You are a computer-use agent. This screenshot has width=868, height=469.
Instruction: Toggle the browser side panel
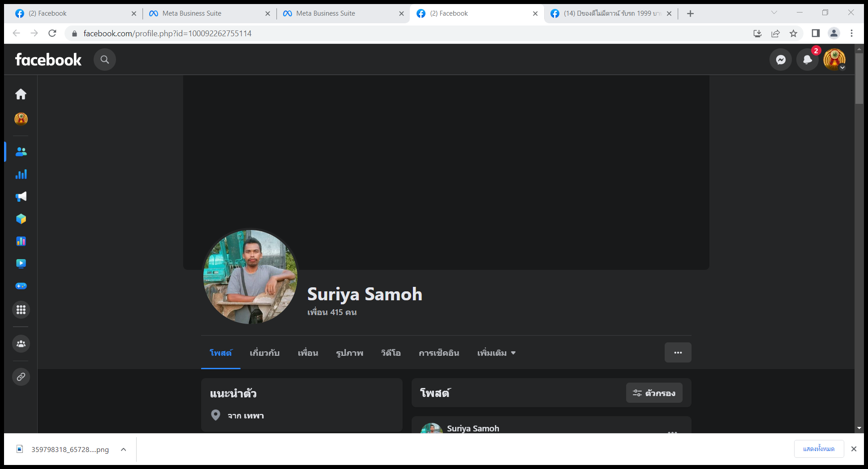(x=816, y=34)
